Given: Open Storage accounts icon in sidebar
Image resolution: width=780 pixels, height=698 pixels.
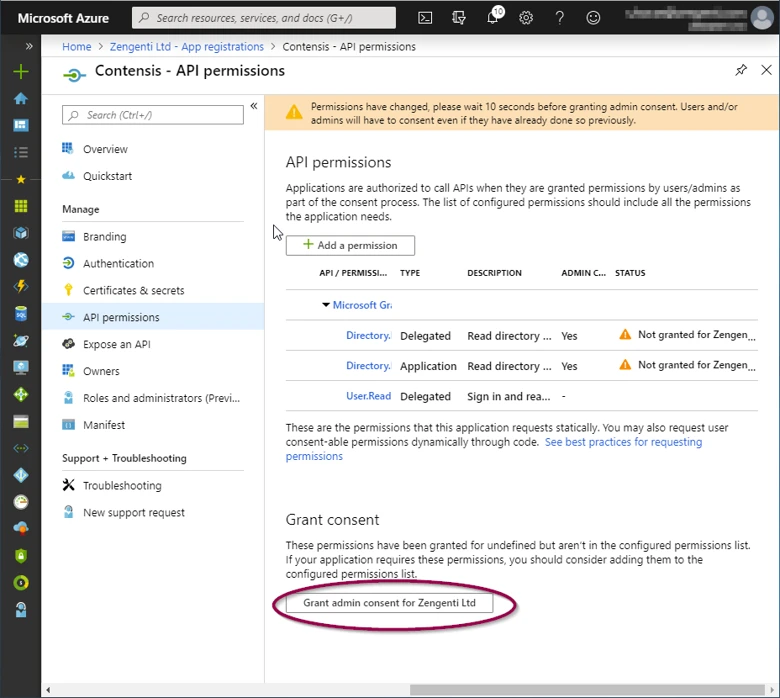Looking at the screenshot, I should point(21,422).
